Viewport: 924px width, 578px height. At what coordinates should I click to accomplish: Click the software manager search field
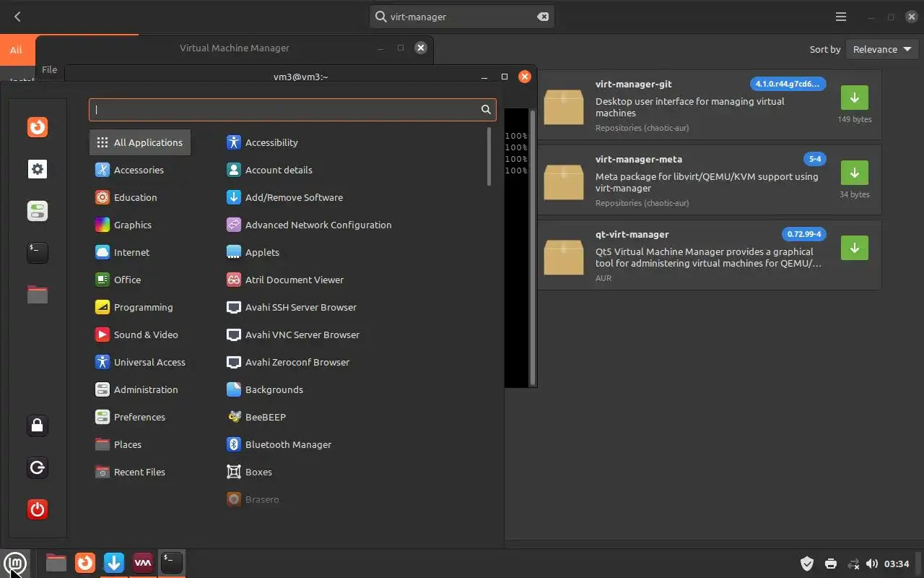coord(462,17)
